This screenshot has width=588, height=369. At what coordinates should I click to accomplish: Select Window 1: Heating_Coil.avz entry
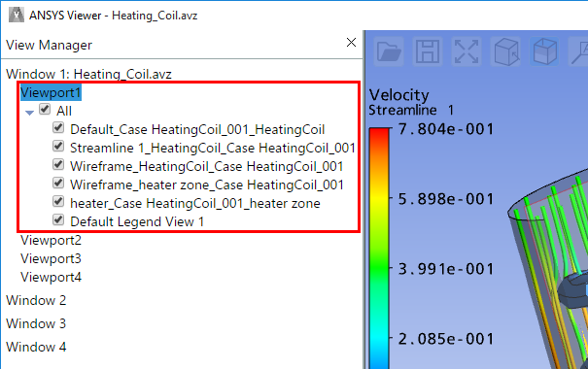click(x=88, y=74)
